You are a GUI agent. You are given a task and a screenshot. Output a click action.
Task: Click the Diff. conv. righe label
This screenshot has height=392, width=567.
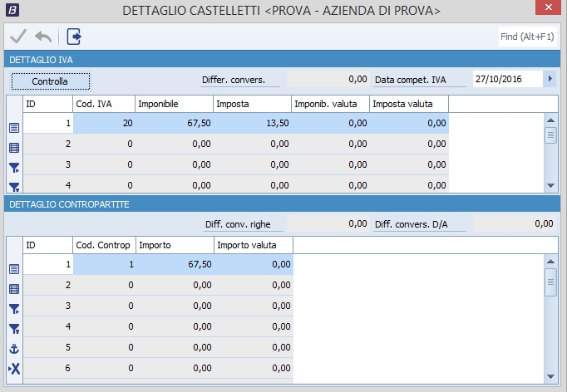pyautogui.click(x=238, y=224)
